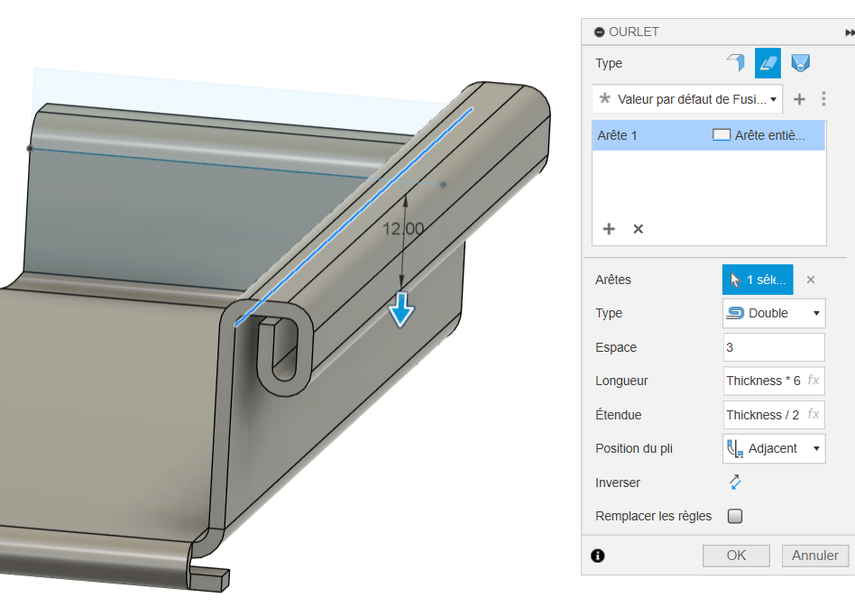This screenshot has height=616, width=855.
Task: Activate the Arêtes '1 sél...' selection button
Action: 758,280
